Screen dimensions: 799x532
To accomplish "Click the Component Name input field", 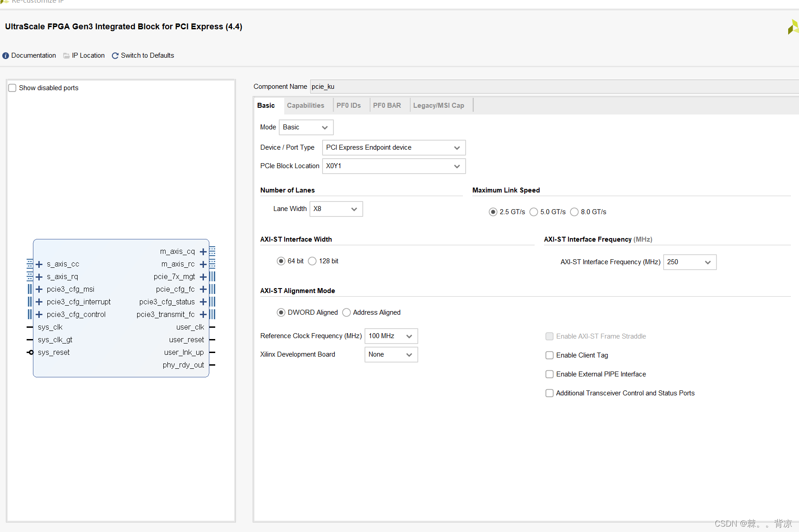I will 554,87.
